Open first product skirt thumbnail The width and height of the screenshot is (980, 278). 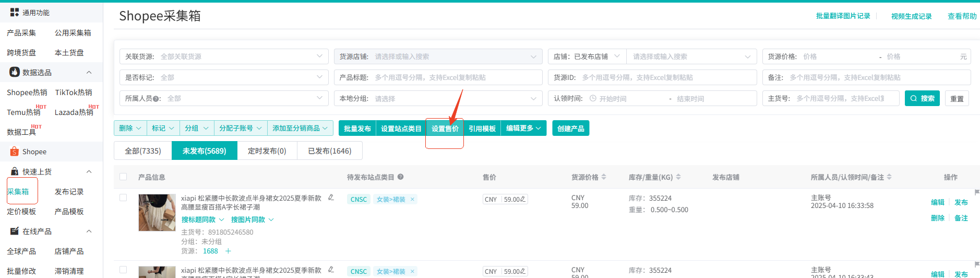[157, 213]
